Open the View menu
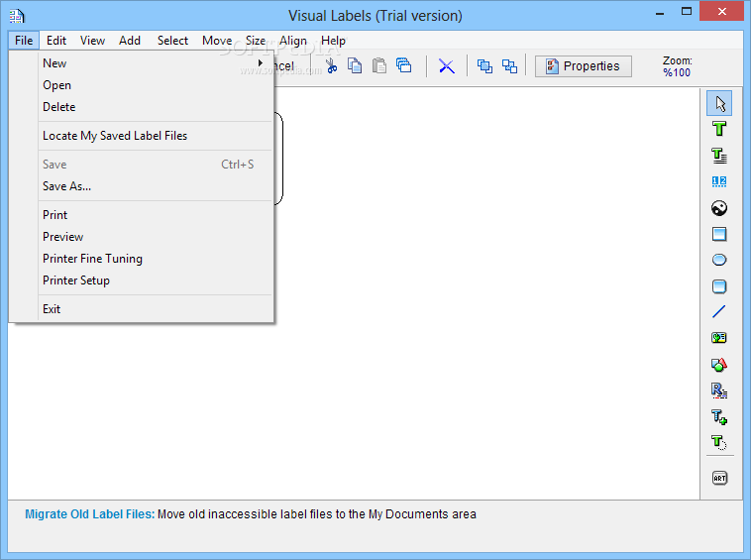This screenshot has width=751, height=560. coord(92,41)
